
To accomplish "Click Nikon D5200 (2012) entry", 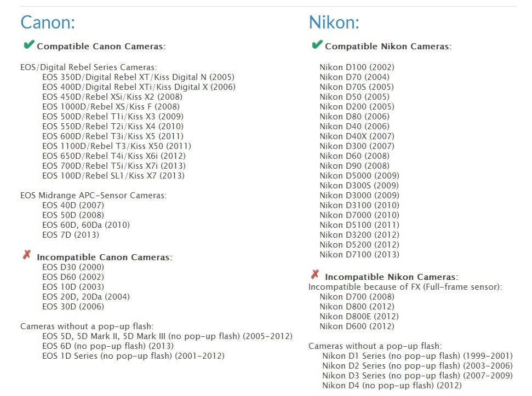I will pos(359,244).
